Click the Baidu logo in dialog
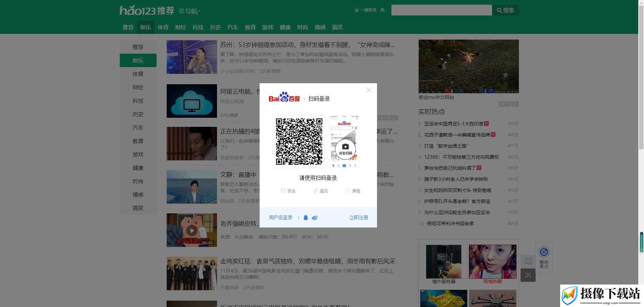 (284, 97)
